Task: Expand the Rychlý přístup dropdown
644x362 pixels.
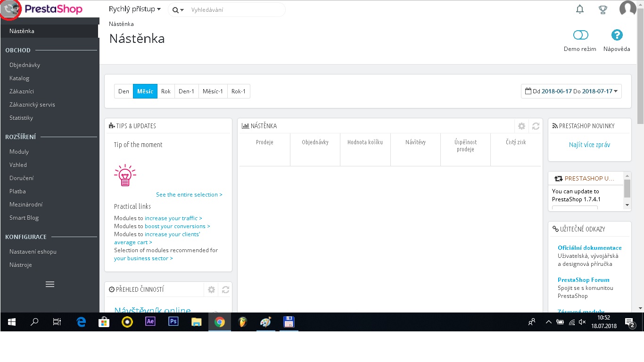Action: click(135, 9)
